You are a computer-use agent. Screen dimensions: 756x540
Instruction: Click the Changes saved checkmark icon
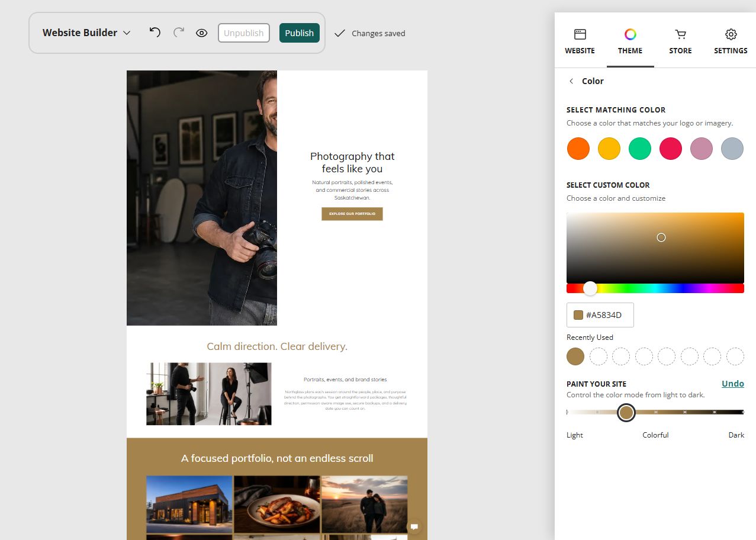tap(339, 33)
